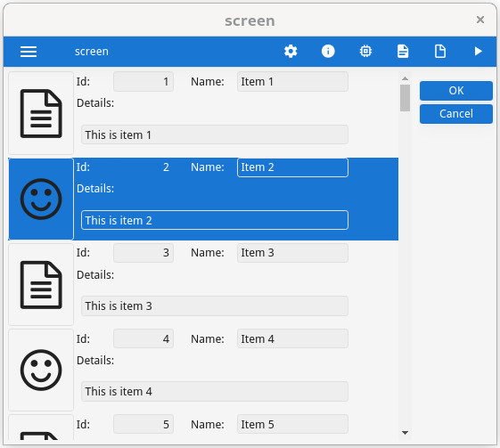Click the list scrollbar thumb
Image resolution: width=500 pixels, height=448 pixels.
[x=405, y=98]
